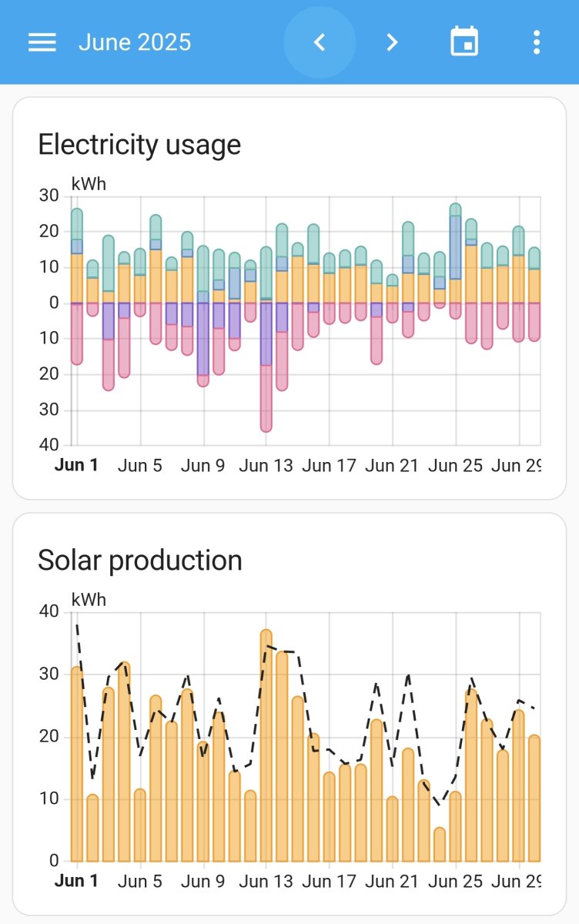Open the calendar date picker
579x924 pixels.
[464, 42]
